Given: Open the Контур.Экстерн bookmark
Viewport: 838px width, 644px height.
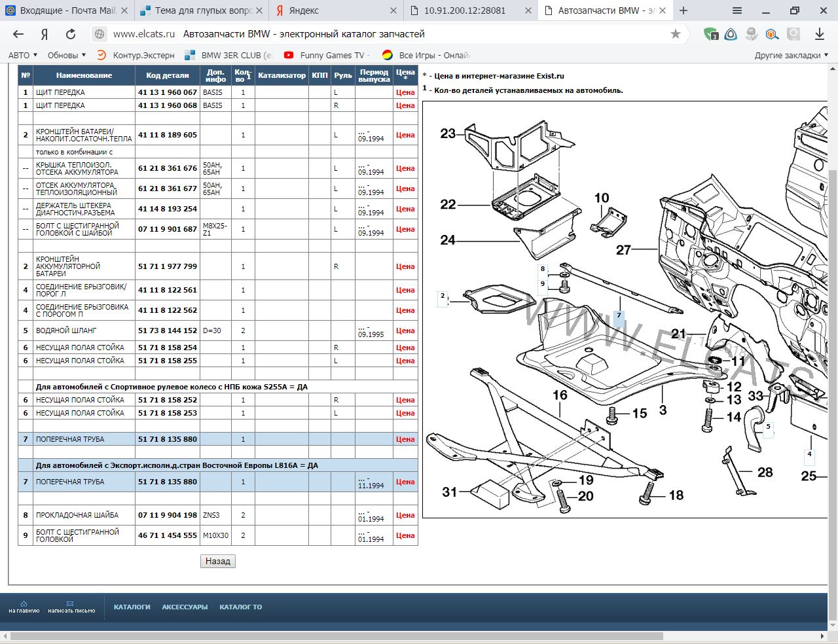Looking at the screenshot, I should [x=136, y=55].
